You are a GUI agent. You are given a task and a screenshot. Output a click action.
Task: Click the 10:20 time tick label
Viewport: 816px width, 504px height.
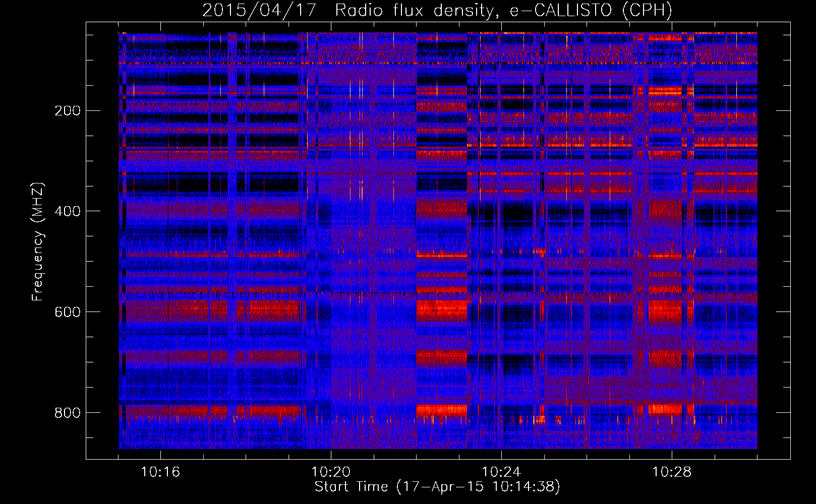click(x=331, y=472)
